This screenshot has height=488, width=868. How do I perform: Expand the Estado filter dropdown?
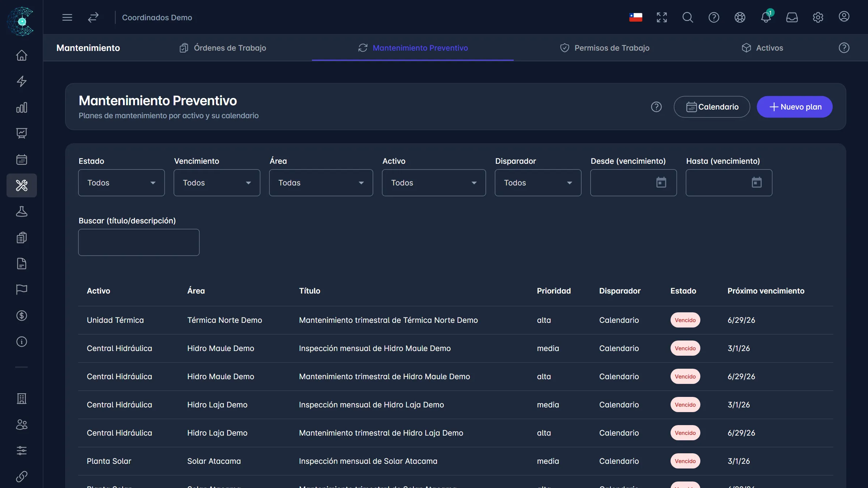pos(122,183)
